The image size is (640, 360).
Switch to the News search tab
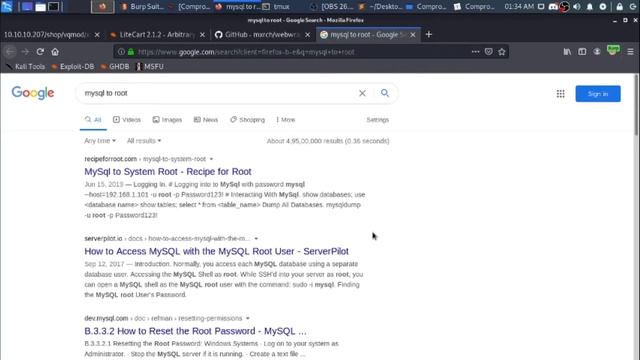[x=206, y=120]
